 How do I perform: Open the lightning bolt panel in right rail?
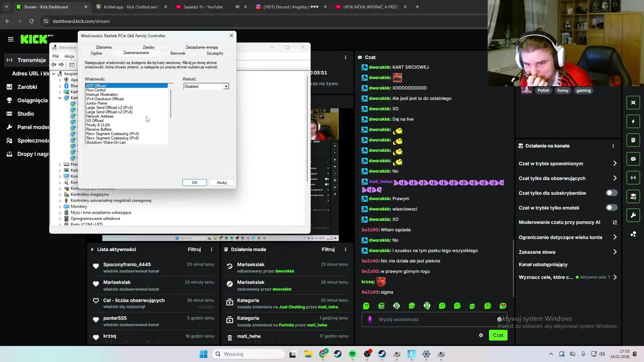tap(633, 121)
